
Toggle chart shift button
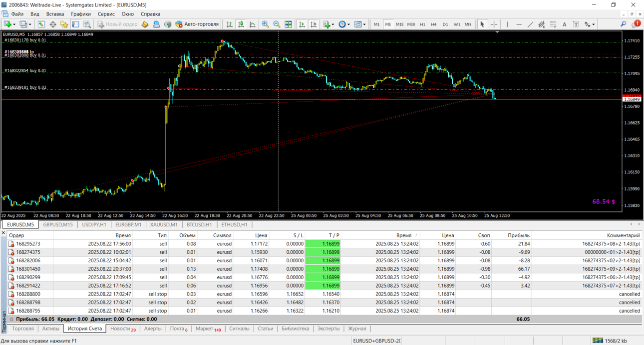coord(314,24)
